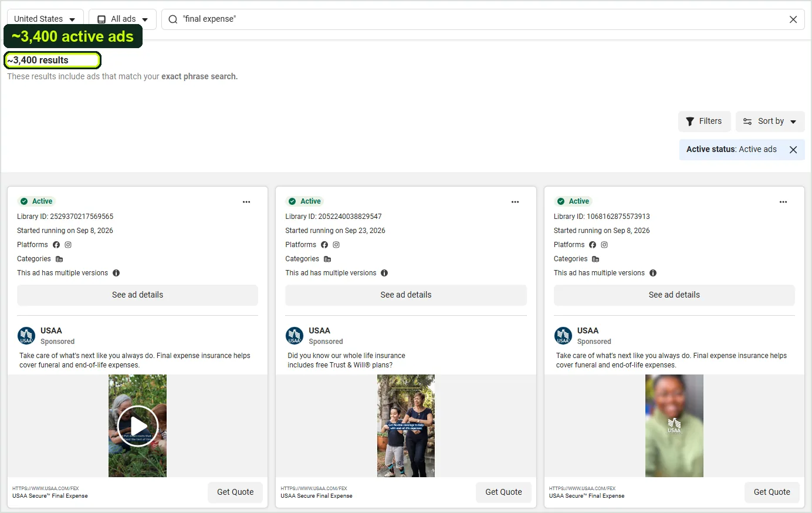Click multiple versions info icon on ad 2529370217569565
Viewport: 812px width, 513px height.
tap(116, 273)
